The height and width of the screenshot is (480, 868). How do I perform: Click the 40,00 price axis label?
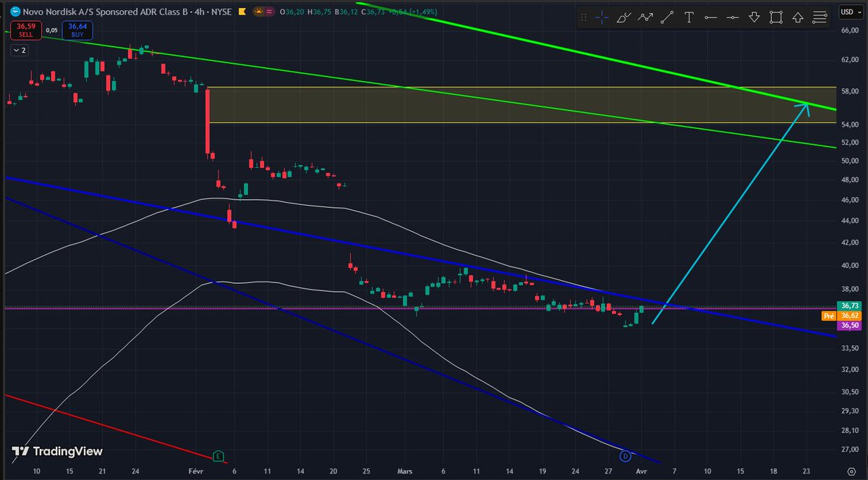coord(849,265)
